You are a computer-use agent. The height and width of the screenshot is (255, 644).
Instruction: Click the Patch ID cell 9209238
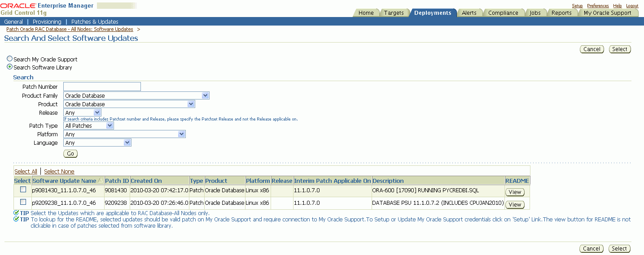click(115, 203)
